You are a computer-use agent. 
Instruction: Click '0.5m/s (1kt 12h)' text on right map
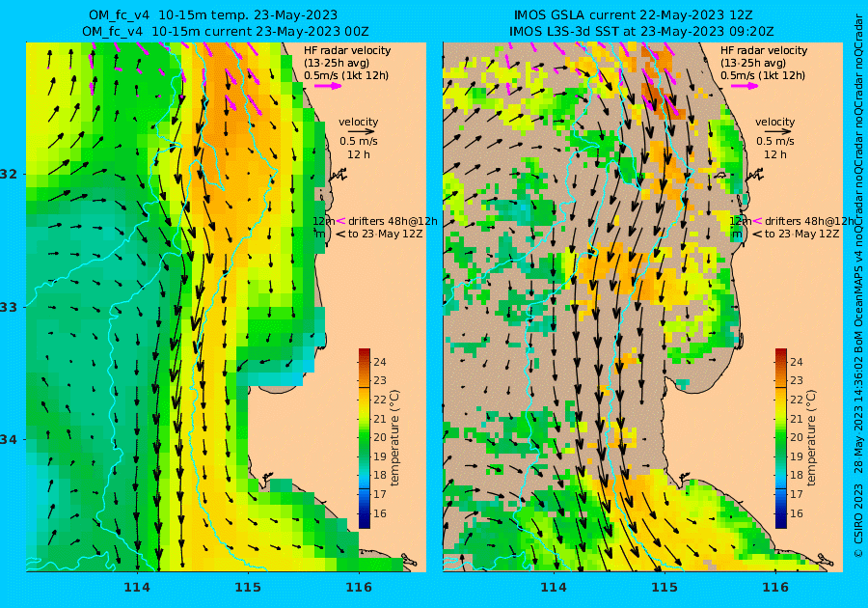tap(763, 75)
